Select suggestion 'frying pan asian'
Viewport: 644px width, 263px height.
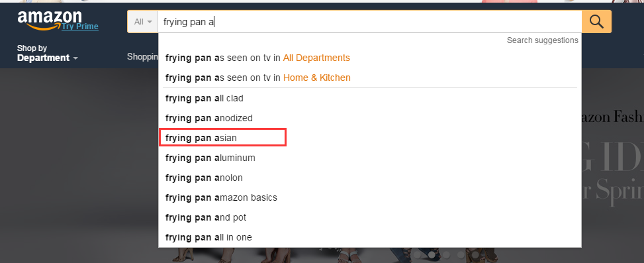click(x=222, y=138)
